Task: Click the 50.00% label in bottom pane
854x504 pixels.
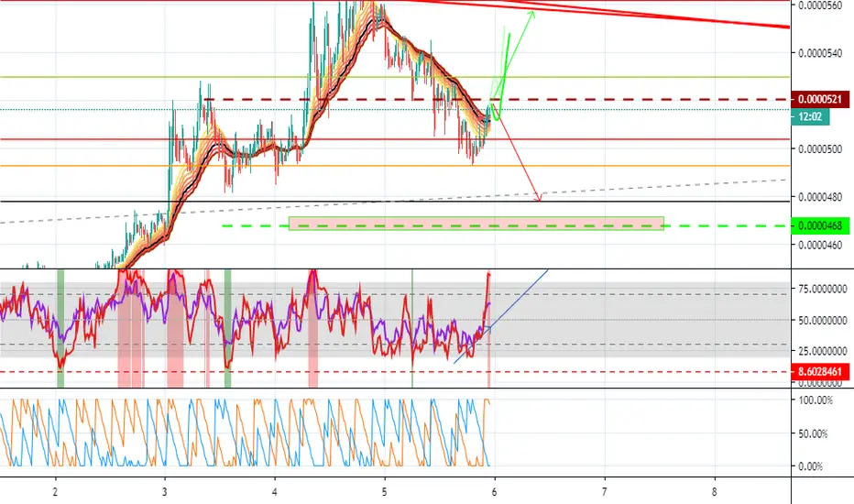Action: (x=813, y=433)
